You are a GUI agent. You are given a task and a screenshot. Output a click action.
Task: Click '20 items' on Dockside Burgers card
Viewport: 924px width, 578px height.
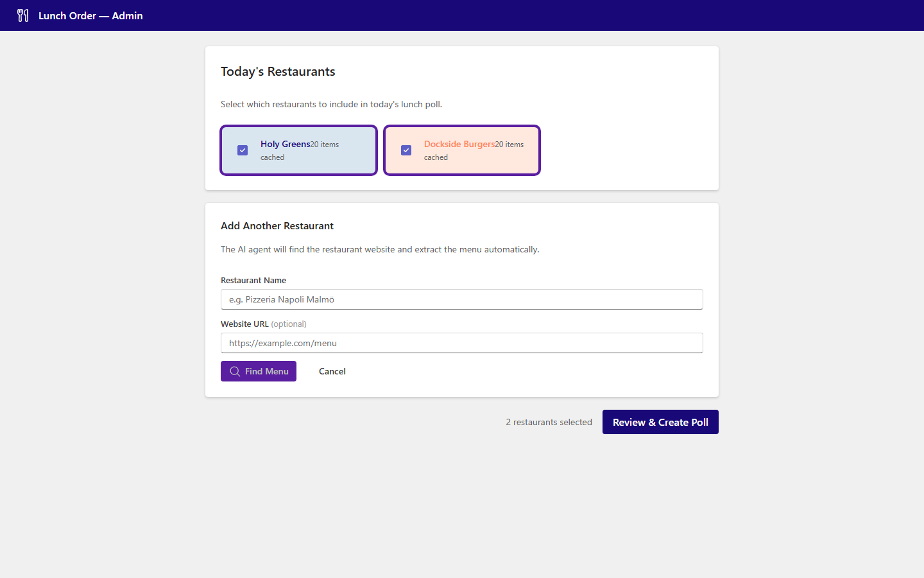509,144
